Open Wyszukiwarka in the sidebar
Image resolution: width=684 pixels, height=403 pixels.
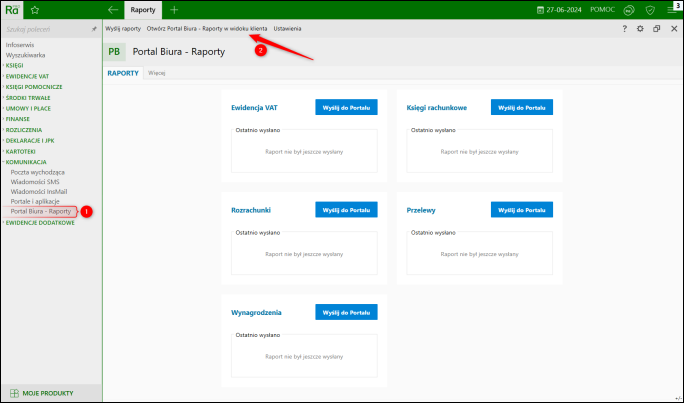point(25,55)
